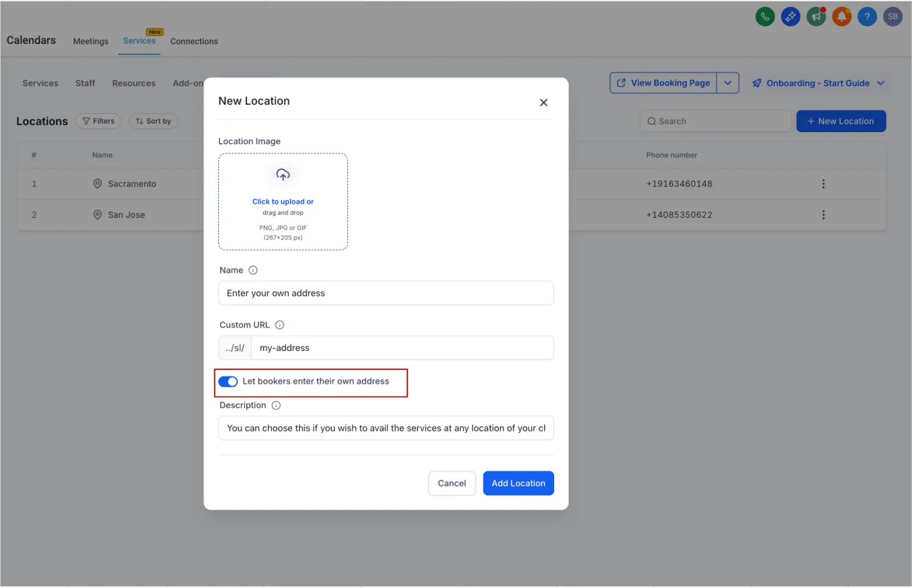This screenshot has width=912, height=588.
Task: Click the Add Location button
Action: (x=518, y=483)
